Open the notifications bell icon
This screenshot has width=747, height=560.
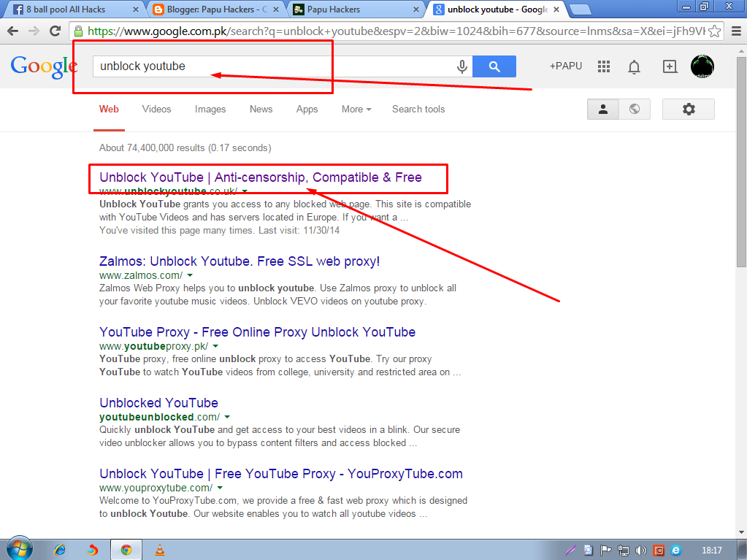634,66
